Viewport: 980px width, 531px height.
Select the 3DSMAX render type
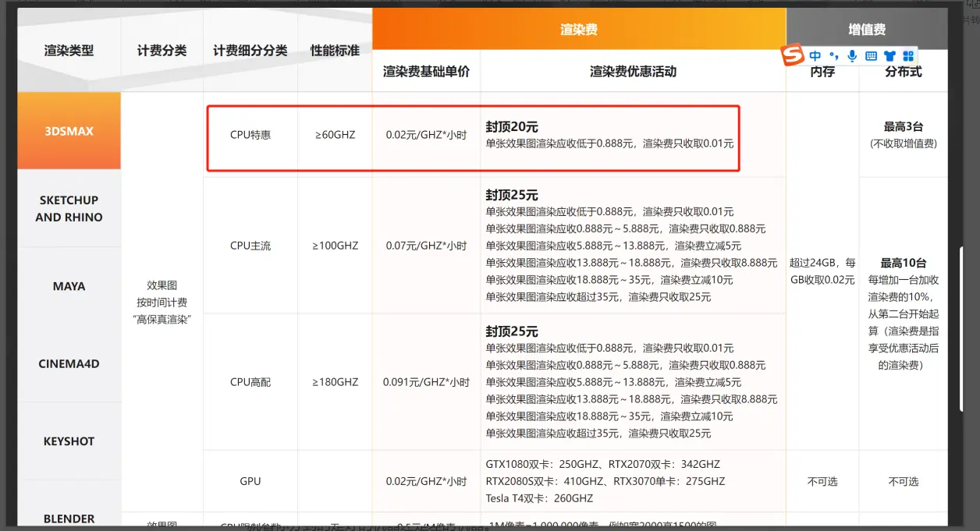coord(69,131)
